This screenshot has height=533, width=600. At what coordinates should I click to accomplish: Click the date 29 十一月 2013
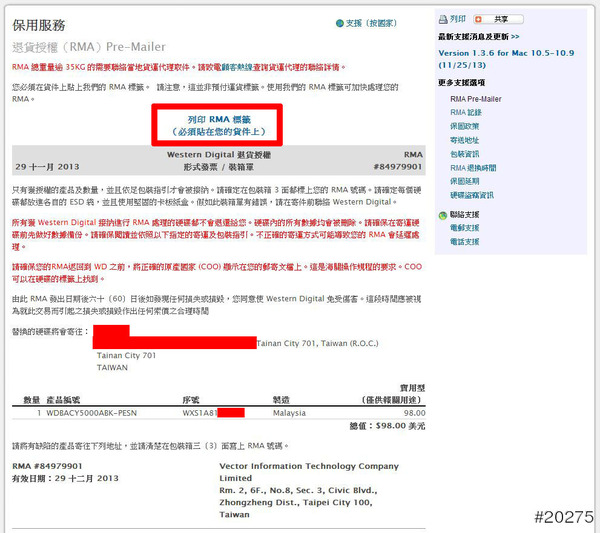47,167
